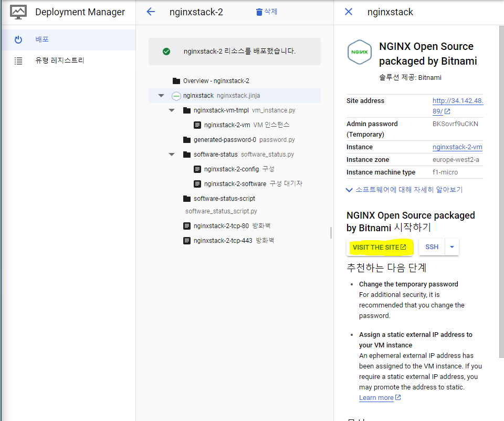Viewport: 504px width, 421px height.
Task: Click the power icon beside 배포
Action: pyautogui.click(x=18, y=39)
